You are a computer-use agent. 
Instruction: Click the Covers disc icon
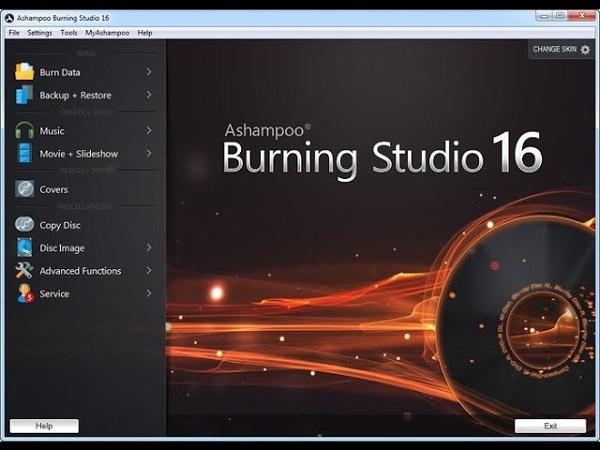click(x=24, y=189)
